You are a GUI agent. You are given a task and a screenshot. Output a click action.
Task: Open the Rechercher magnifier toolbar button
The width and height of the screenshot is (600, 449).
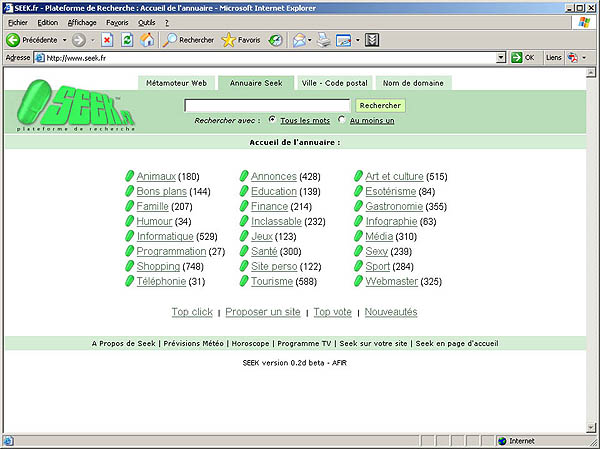188,40
